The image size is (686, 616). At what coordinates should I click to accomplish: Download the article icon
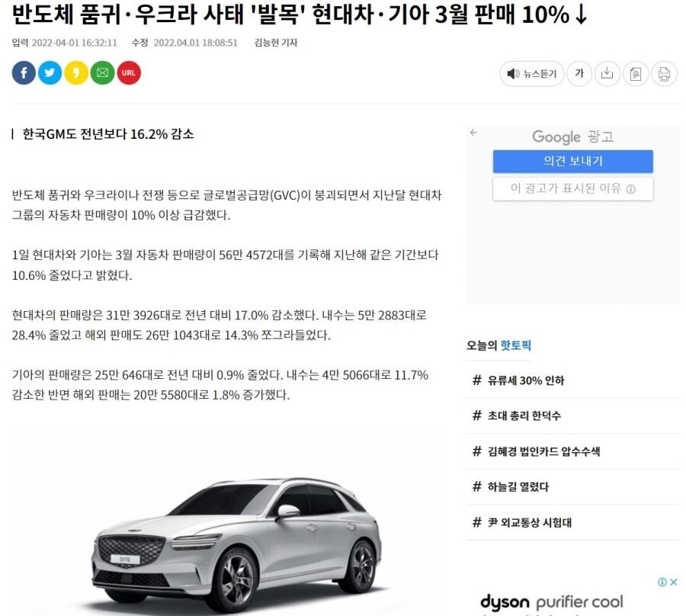click(x=607, y=73)
